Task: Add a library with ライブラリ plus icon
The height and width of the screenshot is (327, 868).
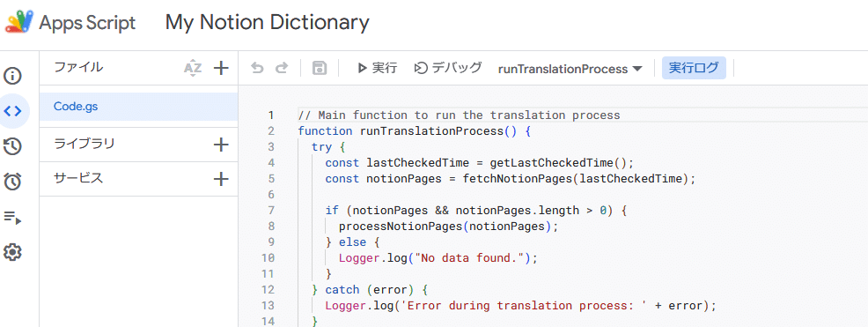Action: [x=221, y=145]
